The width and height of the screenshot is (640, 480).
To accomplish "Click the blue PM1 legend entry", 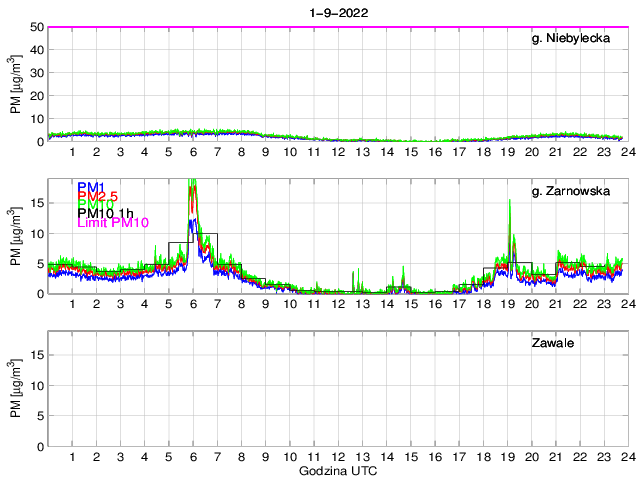I will (x=91, y=187).
